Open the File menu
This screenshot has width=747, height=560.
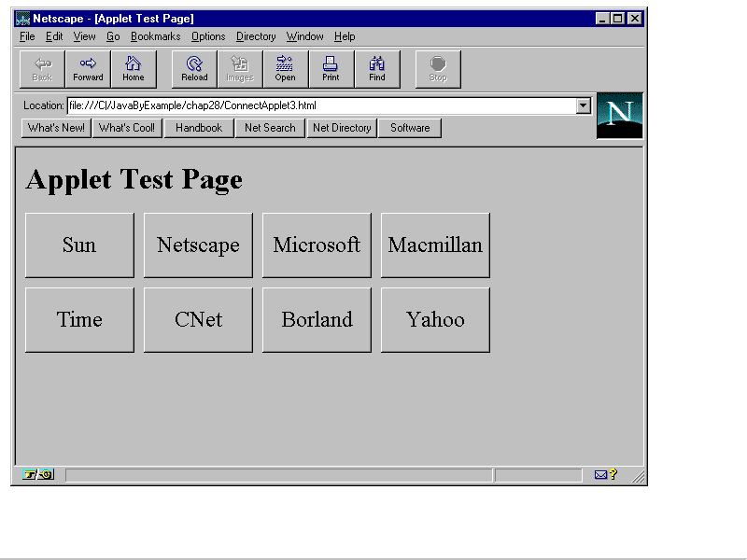(x=27, y=36)
